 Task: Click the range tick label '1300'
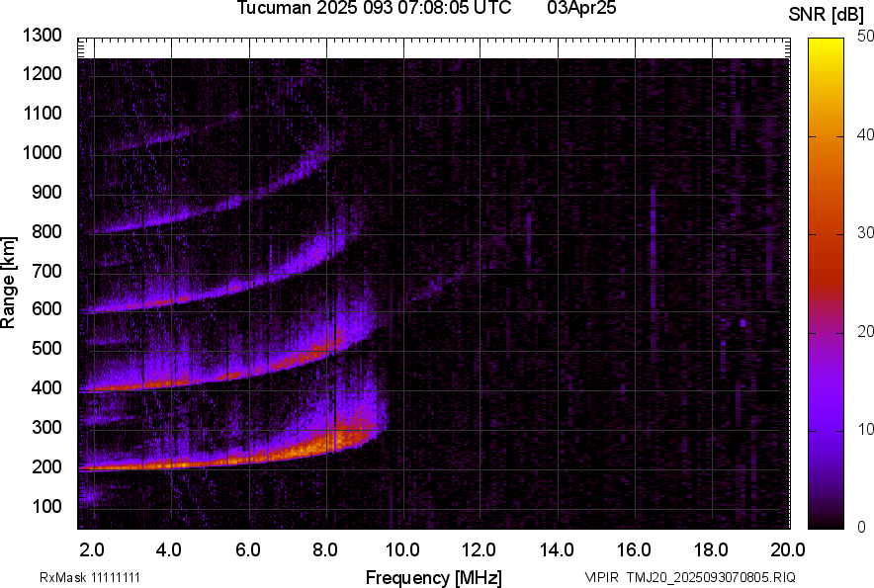pos(42,36)
